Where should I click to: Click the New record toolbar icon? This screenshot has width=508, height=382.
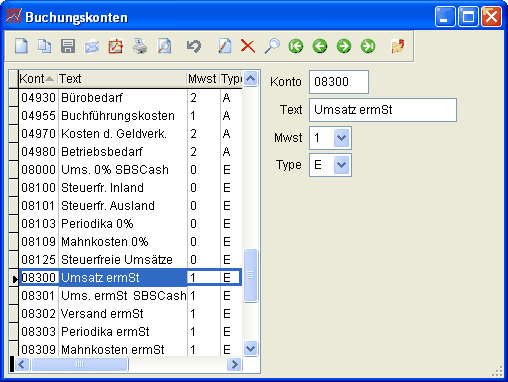pyautogui.click(x=22, y=46)
